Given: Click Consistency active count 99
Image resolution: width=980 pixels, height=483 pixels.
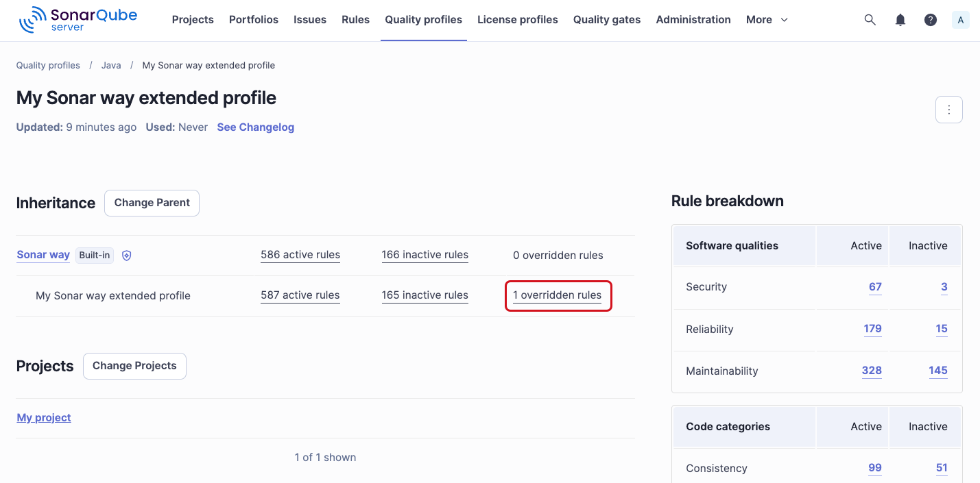Looking at the screenshot, I should [x=875, y=468].
